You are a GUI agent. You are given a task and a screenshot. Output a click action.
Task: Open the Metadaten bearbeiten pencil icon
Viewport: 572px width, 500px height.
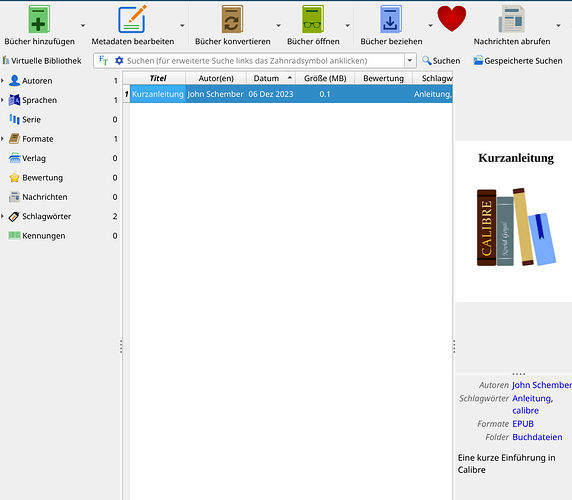coord(132,19)
